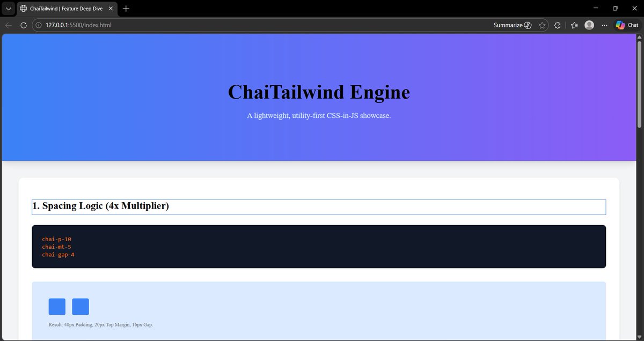Open Settings and more menu
Viewport: 644px width, 341px height.
pyautogui.click(x=605, y=25)
